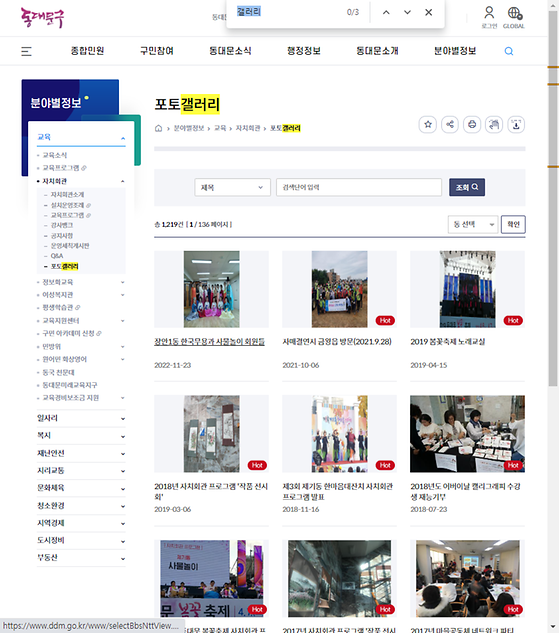559x633 pixels.
Task: Click the page download/capture icon
Action: click(x=516, y=124)
